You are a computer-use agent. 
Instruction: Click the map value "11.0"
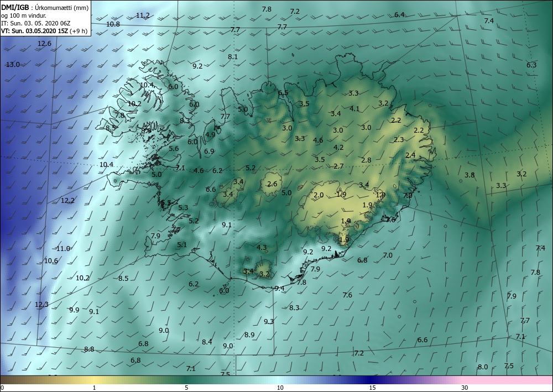(63, 249)
